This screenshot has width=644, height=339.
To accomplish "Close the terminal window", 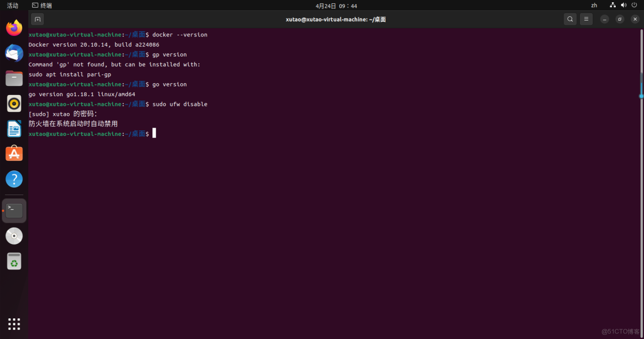I will pyautogui.click(x=635, y=20).
